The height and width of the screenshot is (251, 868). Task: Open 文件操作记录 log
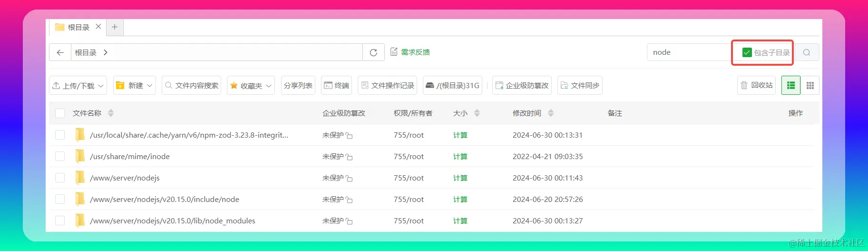point(388,85)
